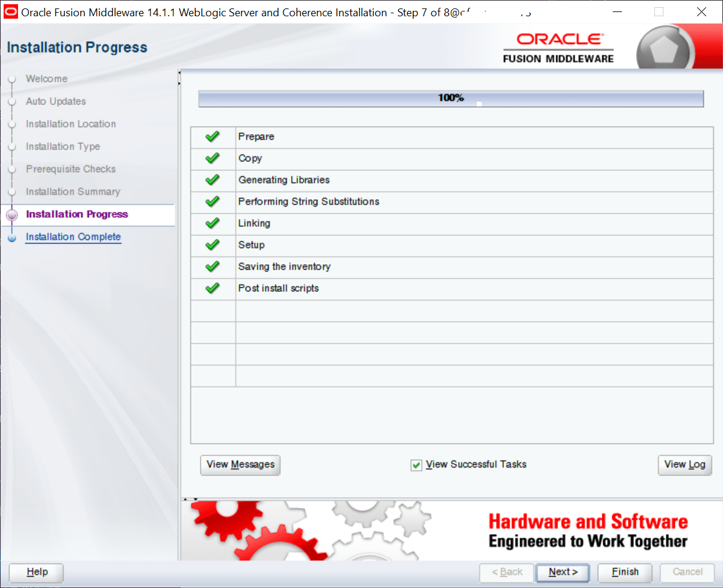This screenshot has width=723, height=588.
Task: Click the Performing String Substitutions success icon
Action: 212,202
